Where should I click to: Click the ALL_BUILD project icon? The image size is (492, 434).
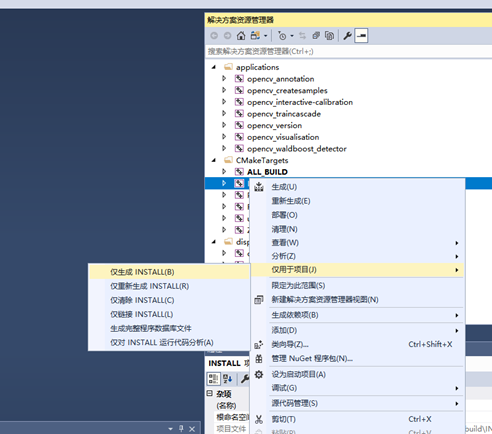[x=239, y=172]
